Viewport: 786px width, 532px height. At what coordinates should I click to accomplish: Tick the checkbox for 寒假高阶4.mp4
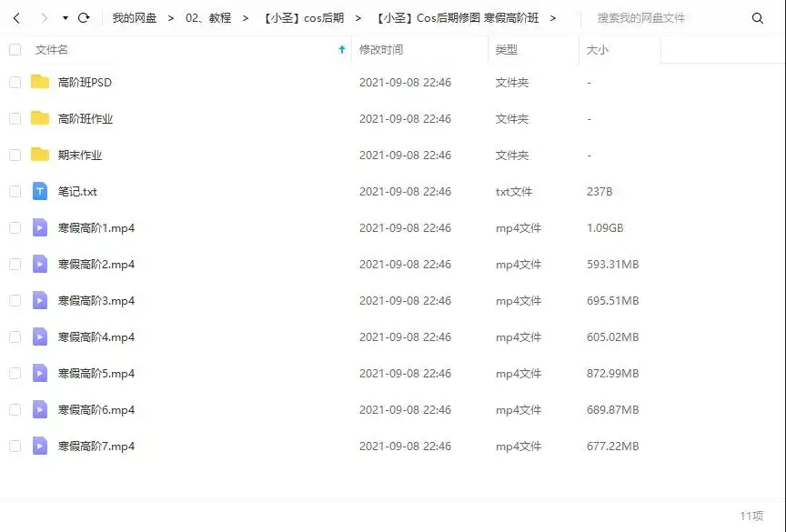(15, 336)
